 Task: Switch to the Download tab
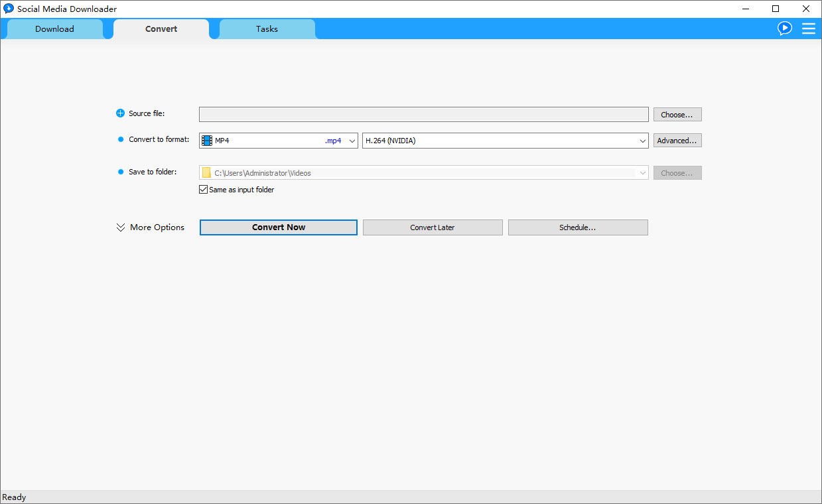55,29
